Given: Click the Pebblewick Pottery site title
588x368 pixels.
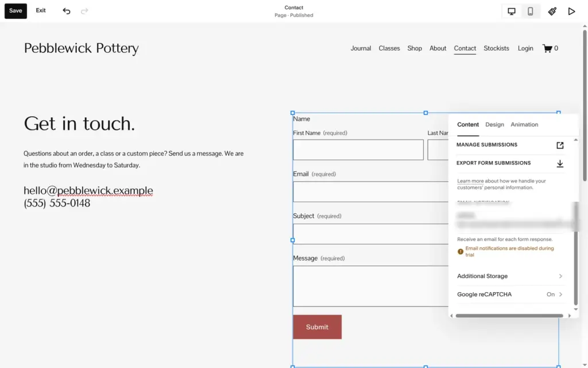Looking at the screenshot, I should coord(82,48).
